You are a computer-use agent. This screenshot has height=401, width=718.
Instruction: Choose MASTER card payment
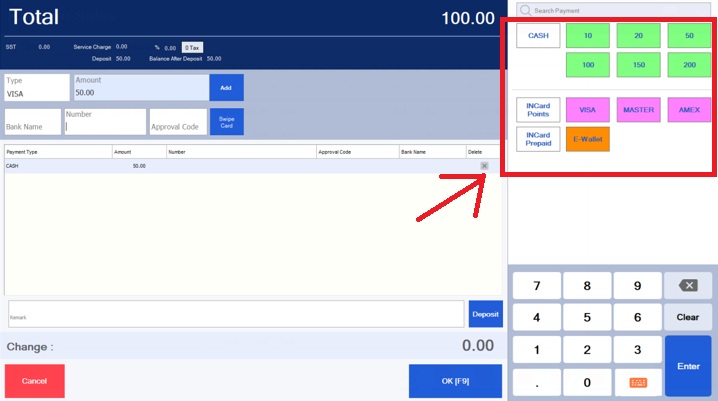(x=637, y=109)
